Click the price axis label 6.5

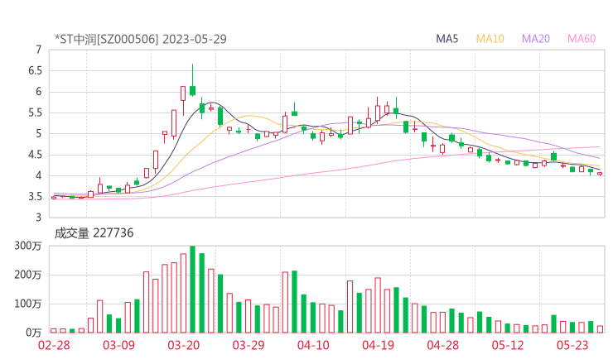click(x=35, y=70)
